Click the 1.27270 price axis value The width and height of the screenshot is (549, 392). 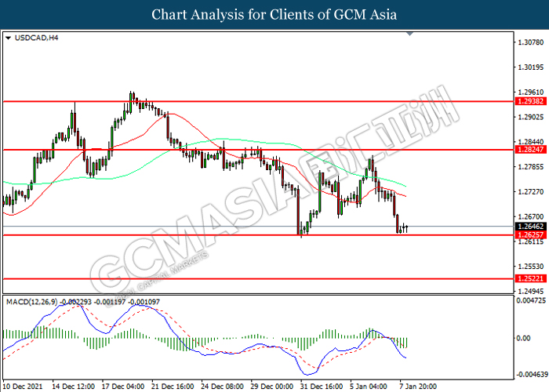tap(531, 192)
